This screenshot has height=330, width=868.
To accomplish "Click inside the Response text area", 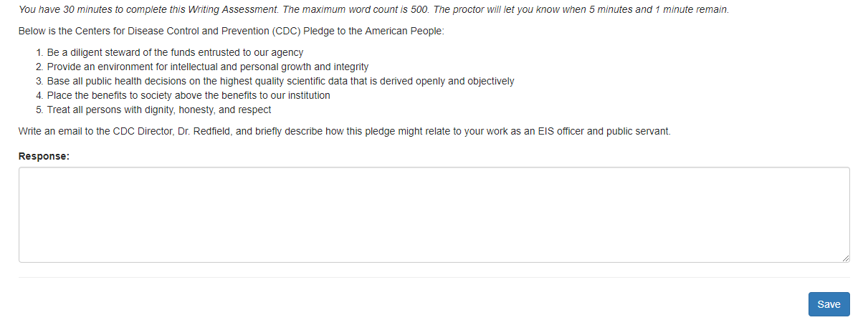I will [434, 215].
